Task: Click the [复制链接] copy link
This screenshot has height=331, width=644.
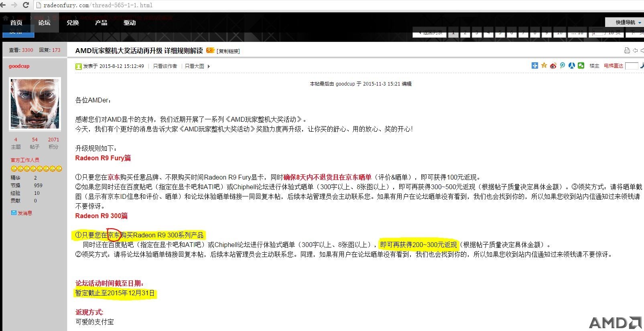Action: tap(228, 51)
